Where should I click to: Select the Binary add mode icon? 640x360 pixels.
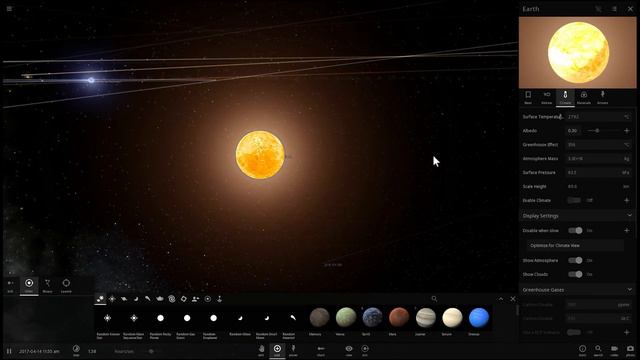coord(47,285)
